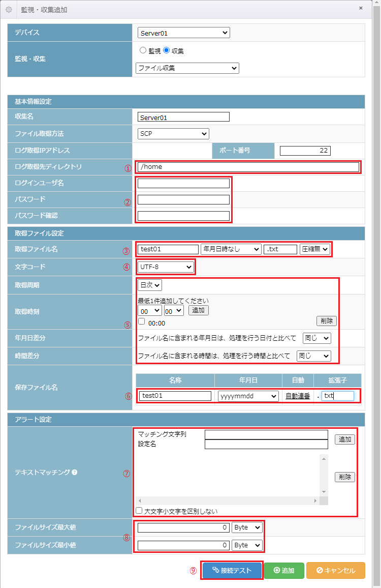
Task: Click the .txt extension field in 取得ファイル名
Action: (280, 249)
